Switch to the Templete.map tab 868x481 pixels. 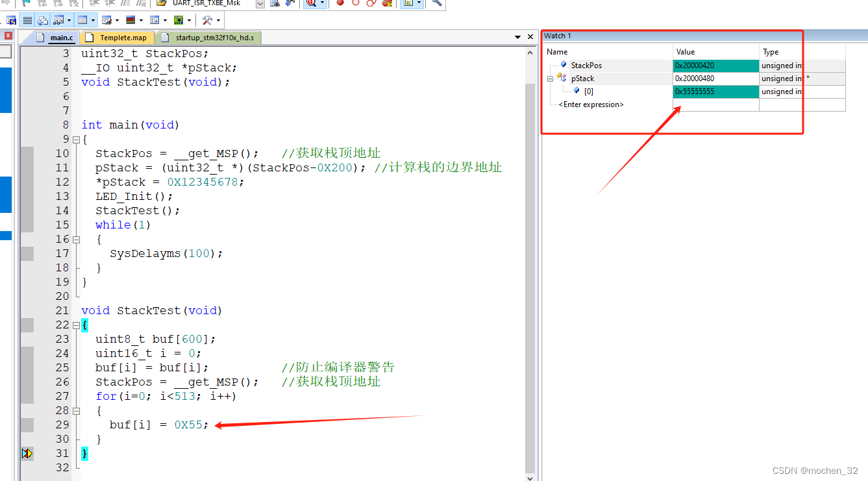tap(117, 38)
